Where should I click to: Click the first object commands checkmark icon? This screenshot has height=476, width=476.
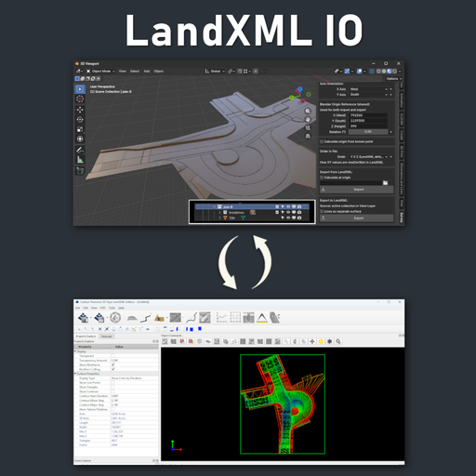(x=165, y=341)
